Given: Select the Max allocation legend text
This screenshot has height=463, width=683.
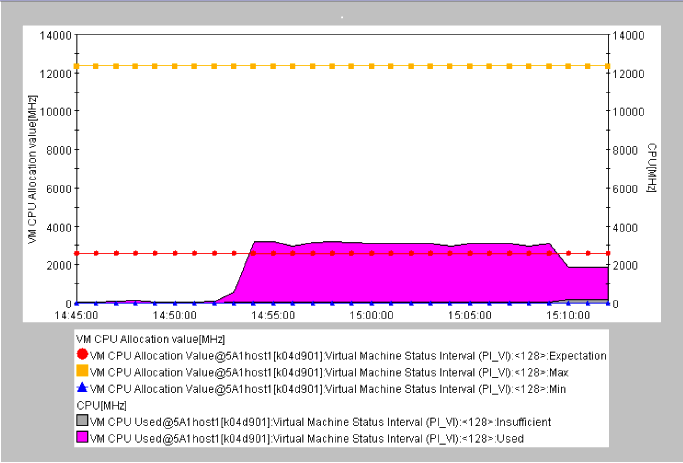Looking at the screenshot, I should [x=329, y=372].
